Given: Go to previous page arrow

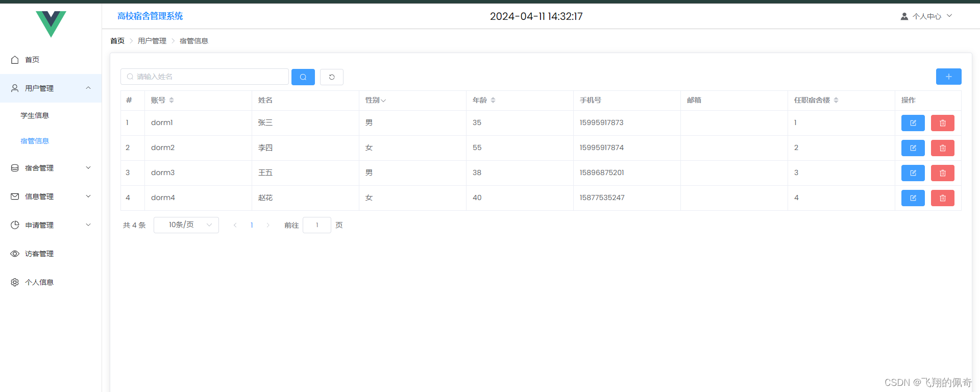Looking at the screenshot, I should click(x=235, y=225).
